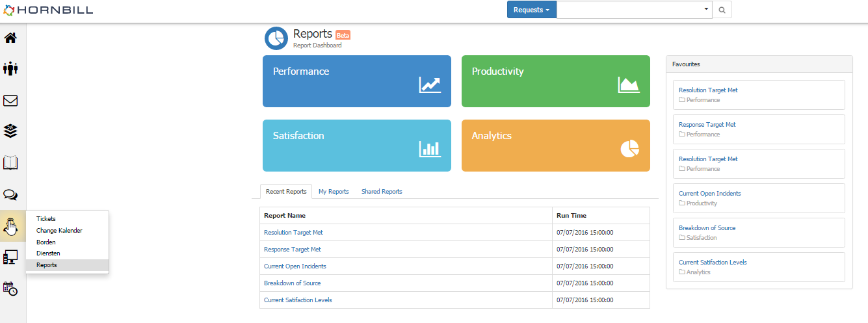
Task: Open the people/team icon in sidebar
Action: click(x=10, y=68)
